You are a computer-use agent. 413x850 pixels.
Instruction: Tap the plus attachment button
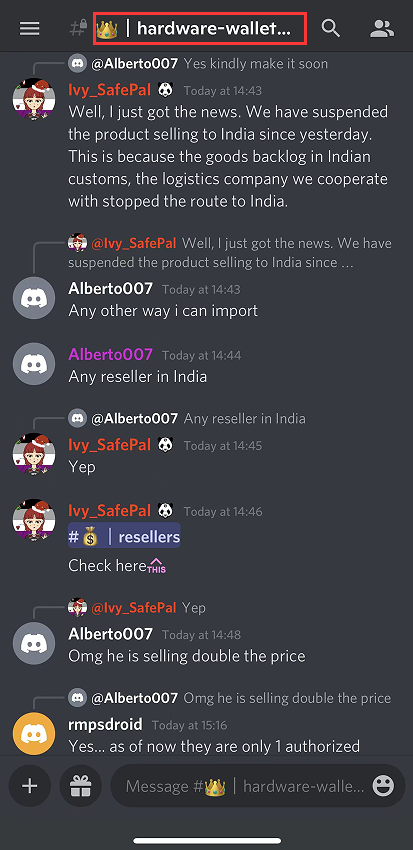[x=30, y=785]
